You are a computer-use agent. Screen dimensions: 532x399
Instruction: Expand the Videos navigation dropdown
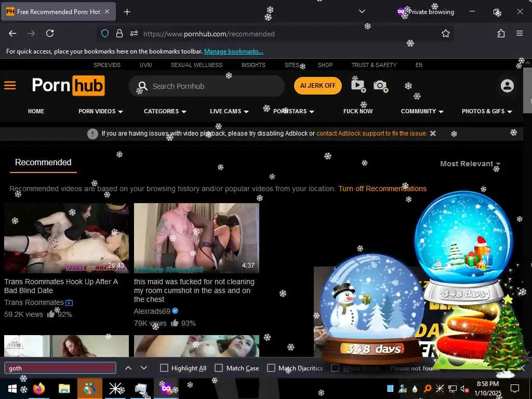(100, 111)
